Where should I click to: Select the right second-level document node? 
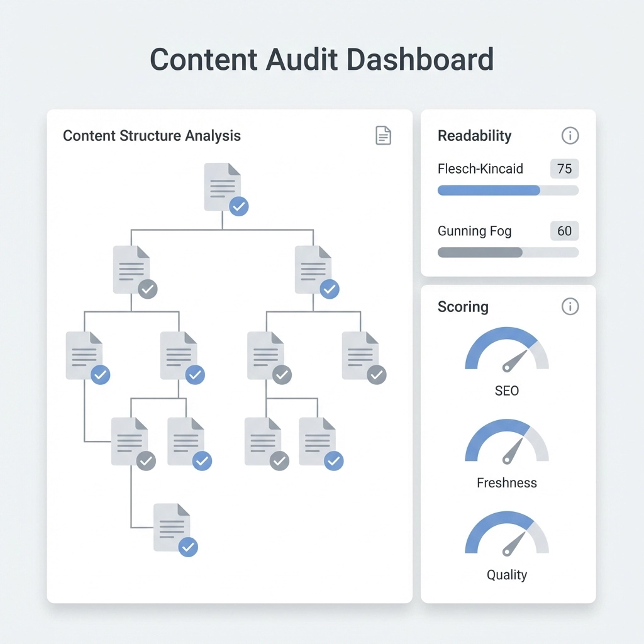click(x=313, y=269)
